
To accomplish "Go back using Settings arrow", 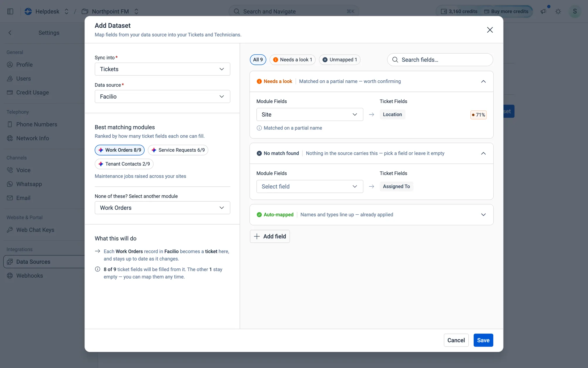I will point(10,33).
